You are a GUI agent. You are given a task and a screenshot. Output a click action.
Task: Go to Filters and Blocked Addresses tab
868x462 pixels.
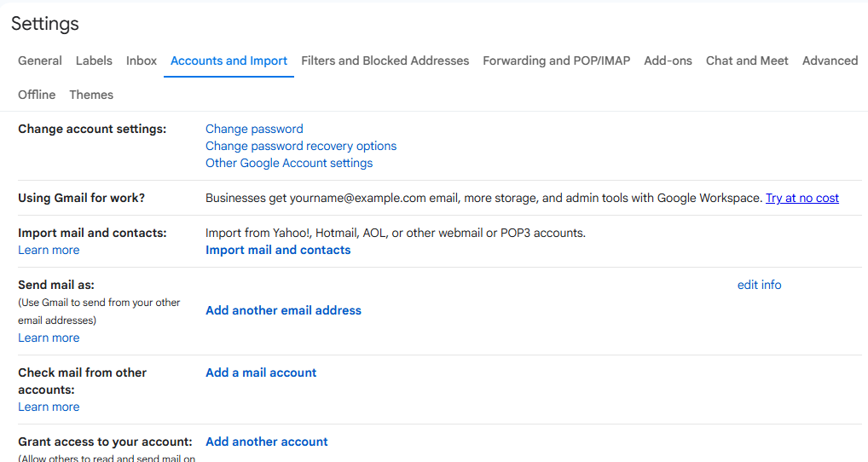coord(385,61)
